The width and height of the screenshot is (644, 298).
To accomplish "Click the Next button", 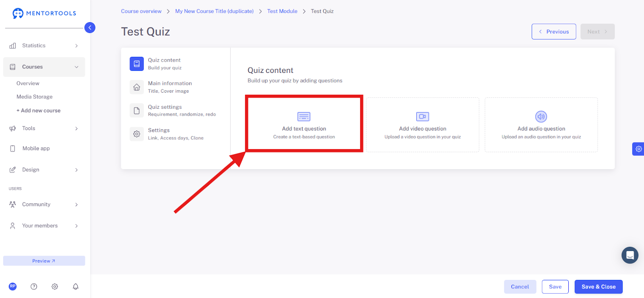I will pyautogui.click(x=597, y=31).
